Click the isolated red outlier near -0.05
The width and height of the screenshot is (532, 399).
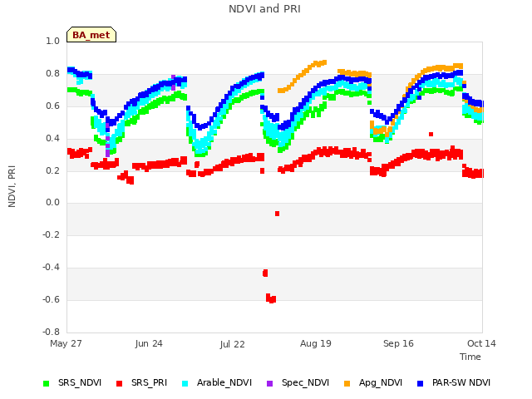pyautogui.click(x=277, y=214)
